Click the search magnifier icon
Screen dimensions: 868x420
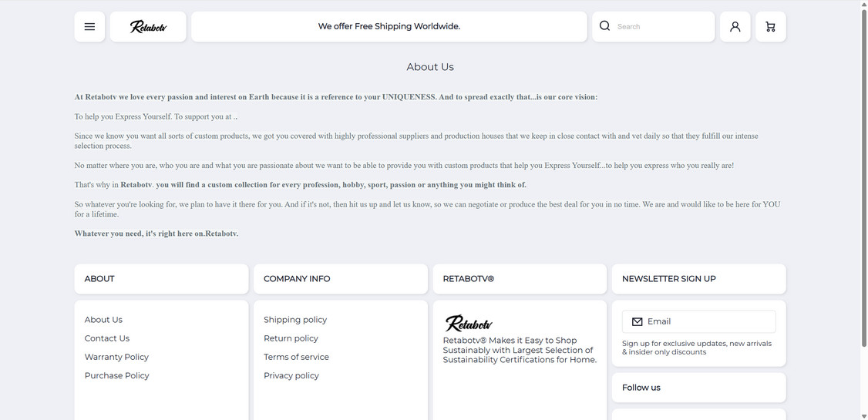point(605,26)
